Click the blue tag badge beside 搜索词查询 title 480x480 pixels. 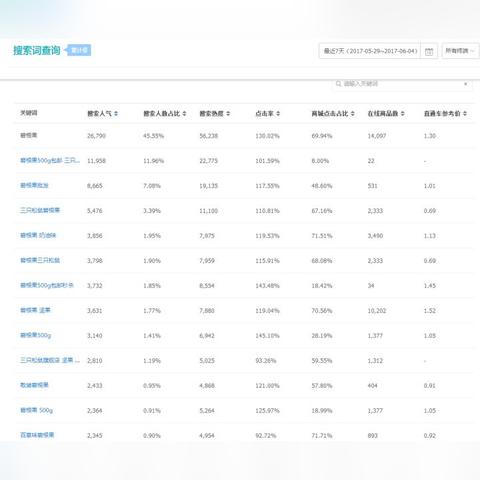click(78, 50)
